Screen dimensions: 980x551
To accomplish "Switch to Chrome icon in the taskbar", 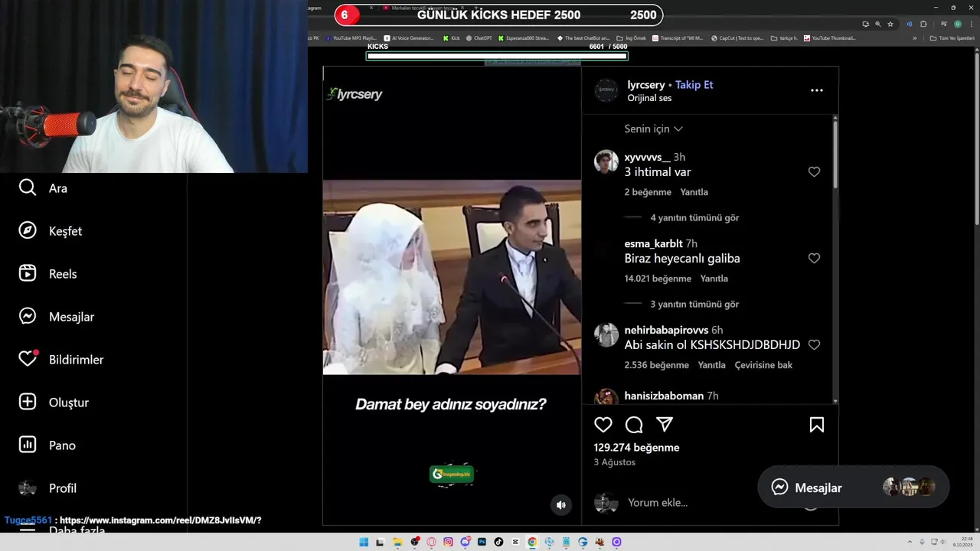I will [532, 542].
